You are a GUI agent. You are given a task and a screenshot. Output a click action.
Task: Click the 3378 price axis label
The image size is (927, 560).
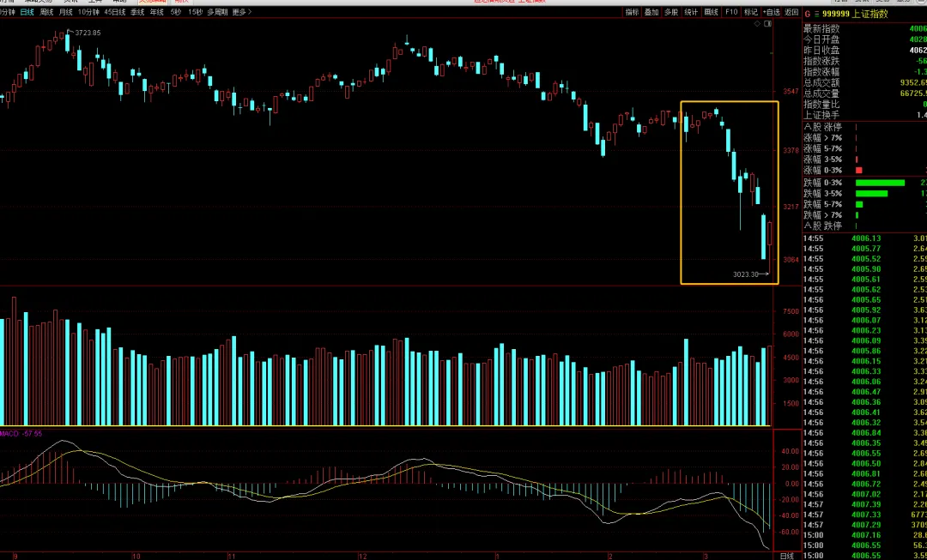[x=791, y=151]
